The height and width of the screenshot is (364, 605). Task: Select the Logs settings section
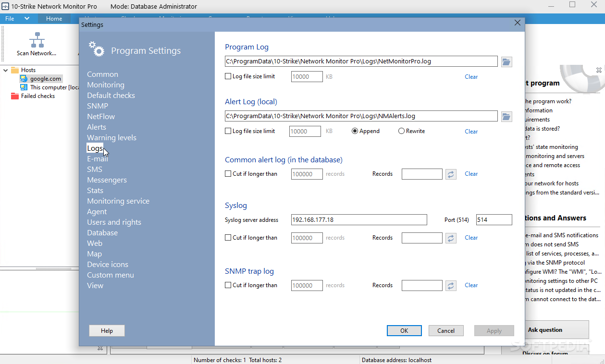click(x=95, y=148)
